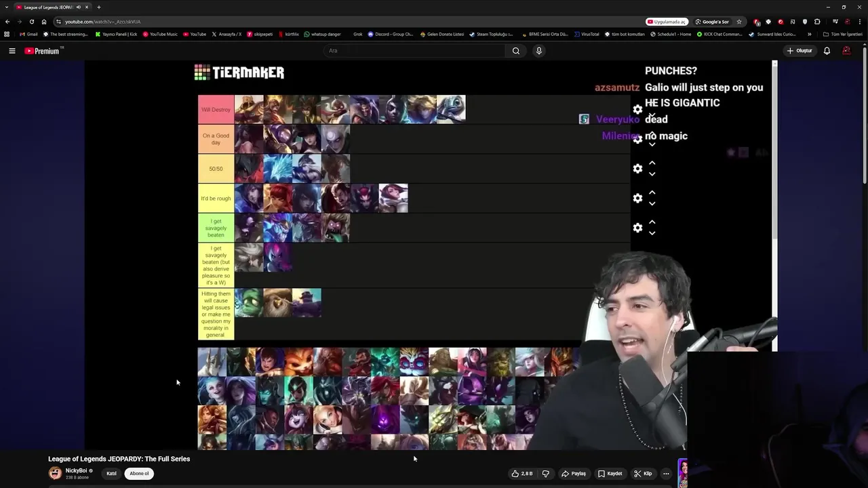Open VirusTotal bookmark

(x=587, y=34)
